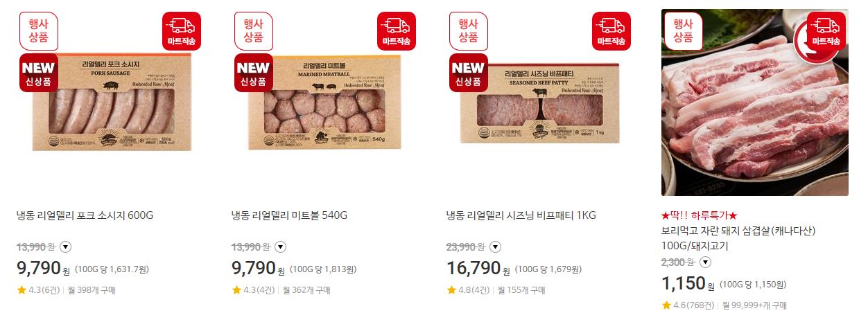Click the 행사상품 badge on the pork sausage

[39, 31]
